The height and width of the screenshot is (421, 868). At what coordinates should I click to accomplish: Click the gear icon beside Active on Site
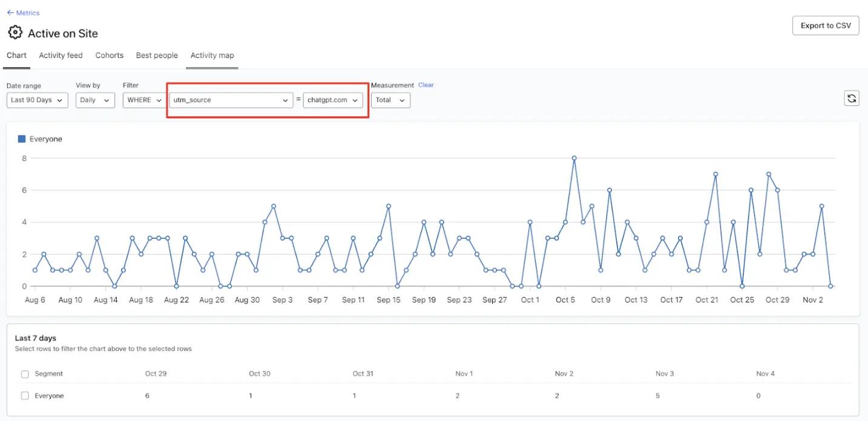[15, 32]
